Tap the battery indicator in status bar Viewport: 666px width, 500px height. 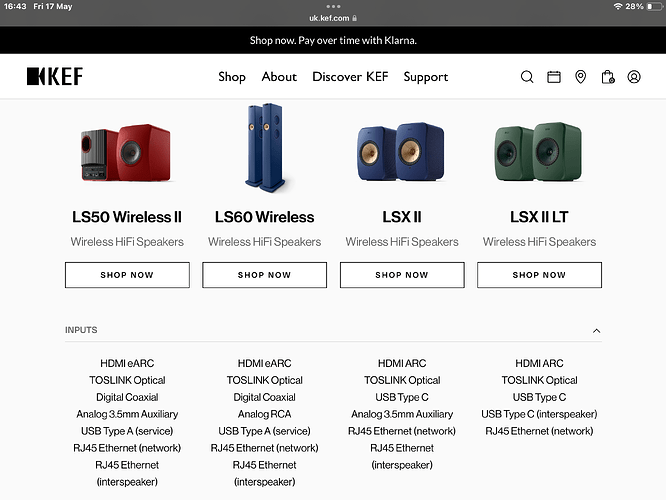point(654,6)
